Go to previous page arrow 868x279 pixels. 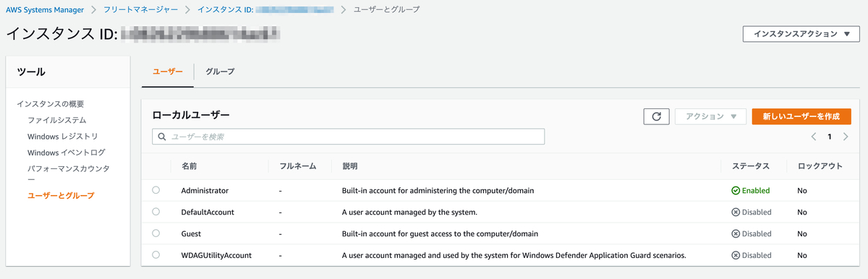click(x=814, y=137)
